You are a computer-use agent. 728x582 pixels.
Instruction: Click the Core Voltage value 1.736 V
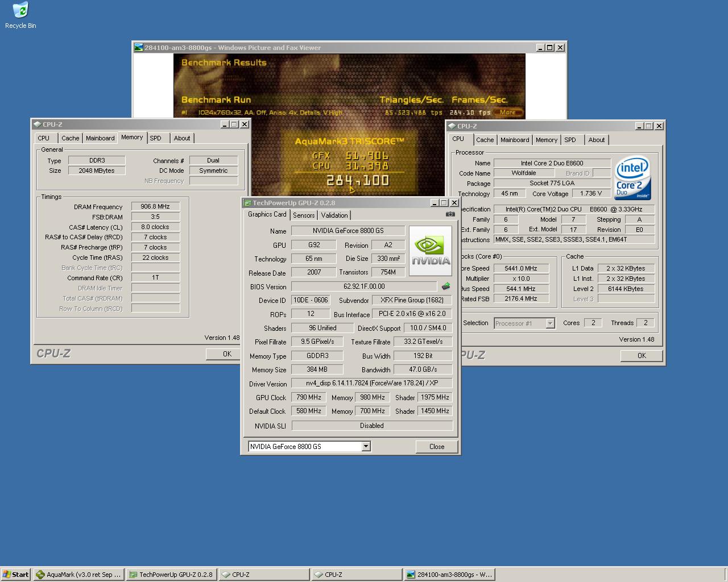(x=591, y=193)
